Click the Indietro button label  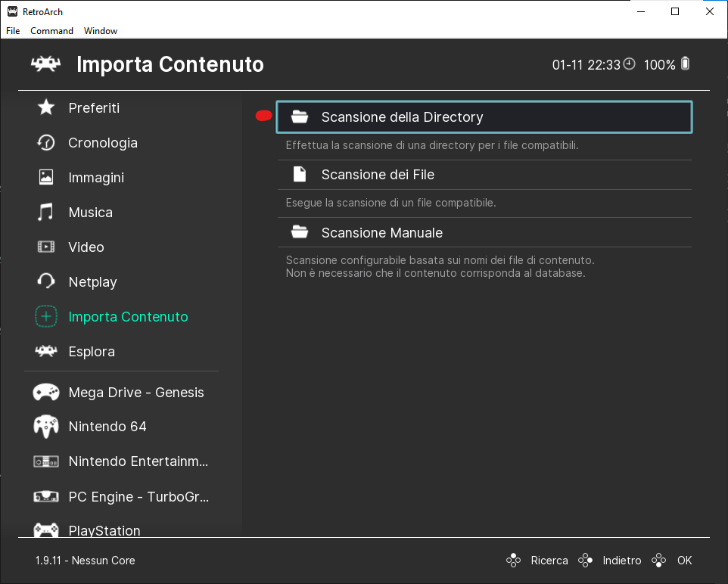click(622, 561)
